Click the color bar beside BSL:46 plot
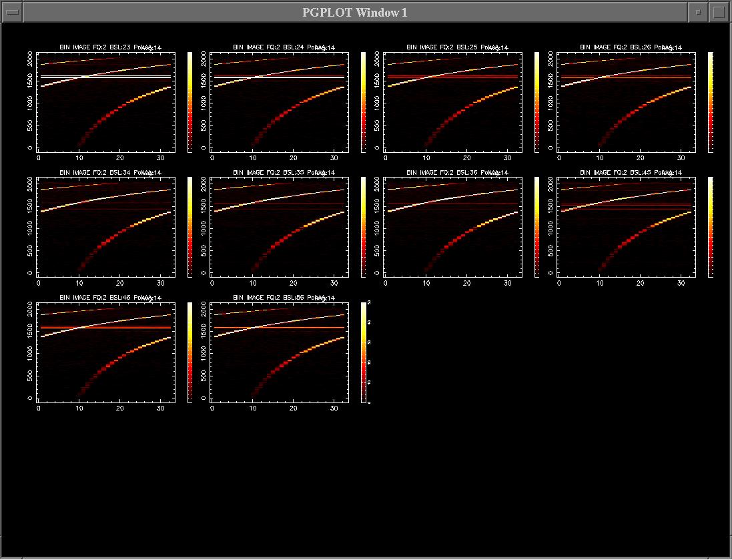 190,352
